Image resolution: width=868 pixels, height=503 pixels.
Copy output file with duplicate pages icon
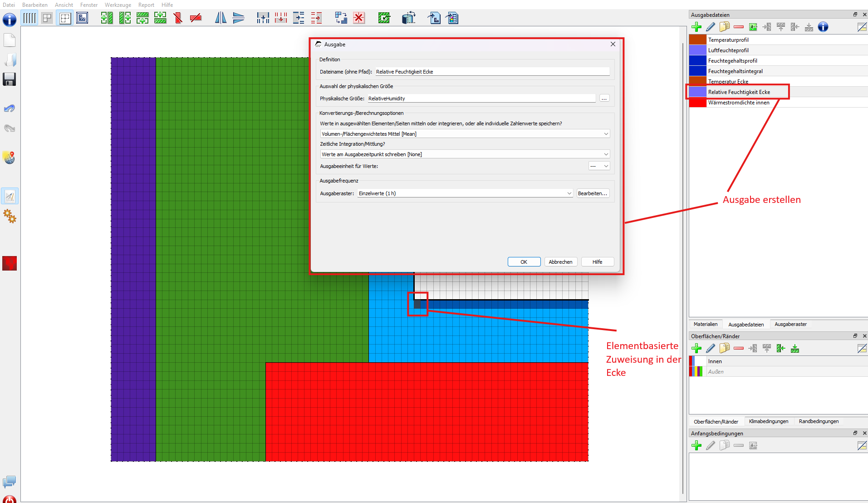(725, 27)
